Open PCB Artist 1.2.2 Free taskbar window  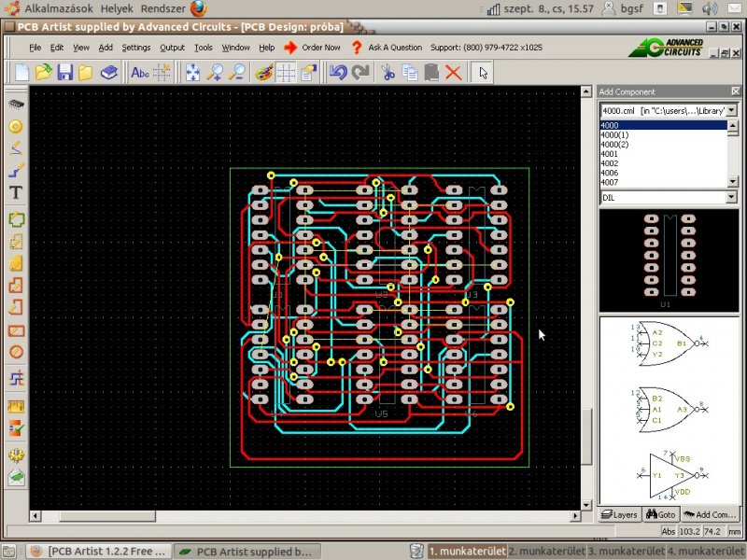99,551
